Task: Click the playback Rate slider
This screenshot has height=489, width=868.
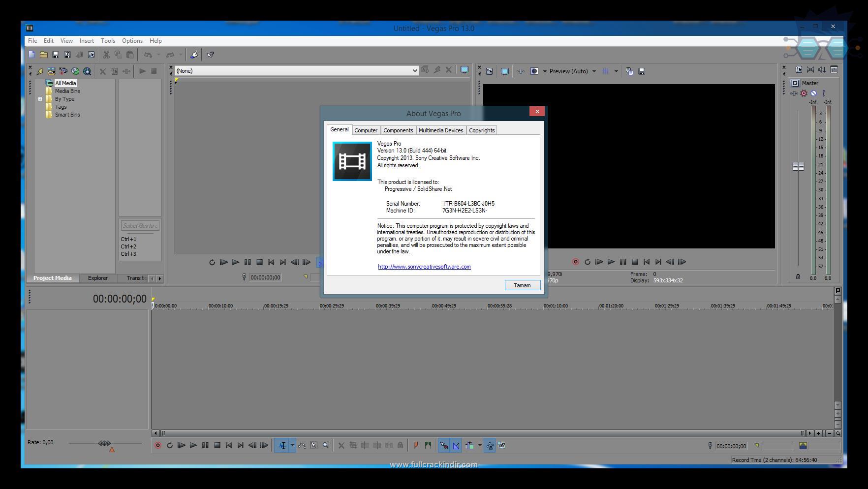Action: (105, 444)
